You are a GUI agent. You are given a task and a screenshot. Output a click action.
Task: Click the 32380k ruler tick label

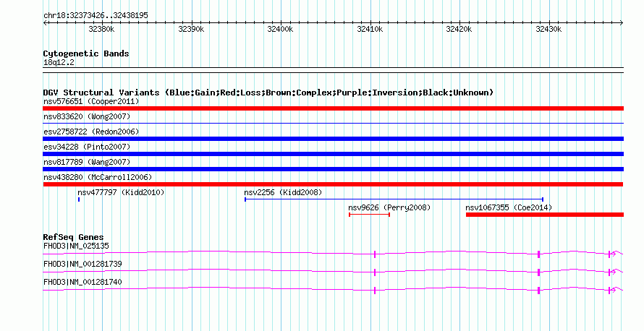point(101,29)
